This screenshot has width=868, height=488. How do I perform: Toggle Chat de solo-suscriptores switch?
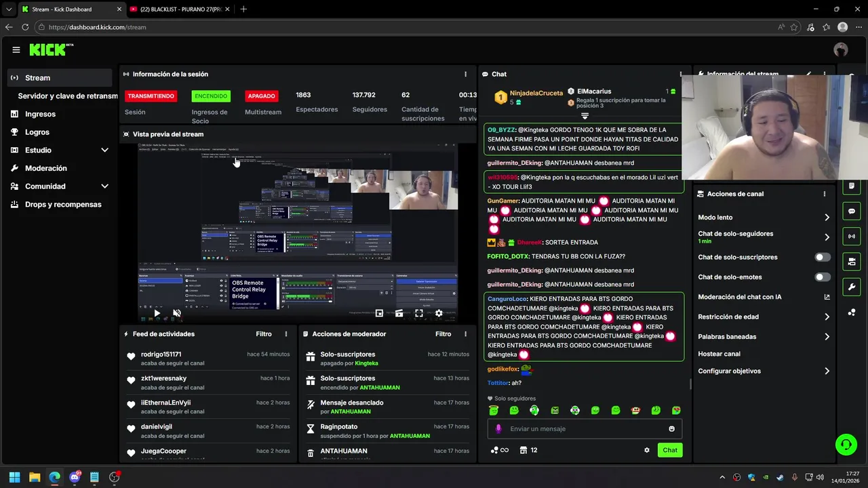(822, 258)
